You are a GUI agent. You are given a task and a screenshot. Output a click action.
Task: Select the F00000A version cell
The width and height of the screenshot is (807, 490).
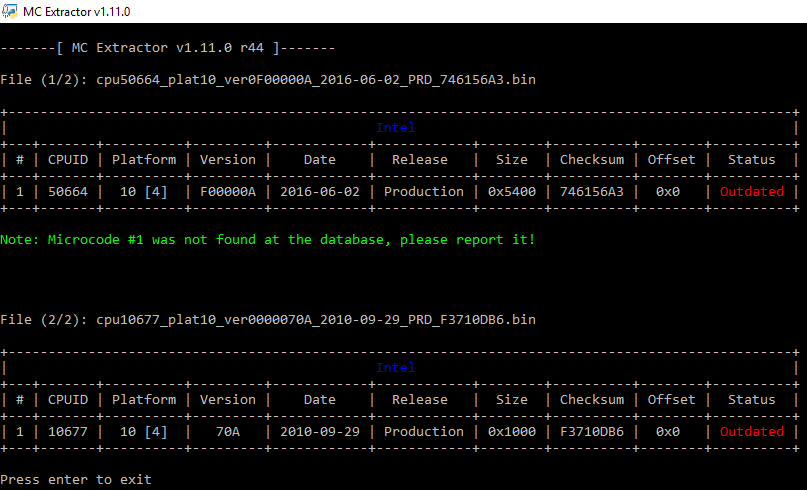click(x=228, y=192)
